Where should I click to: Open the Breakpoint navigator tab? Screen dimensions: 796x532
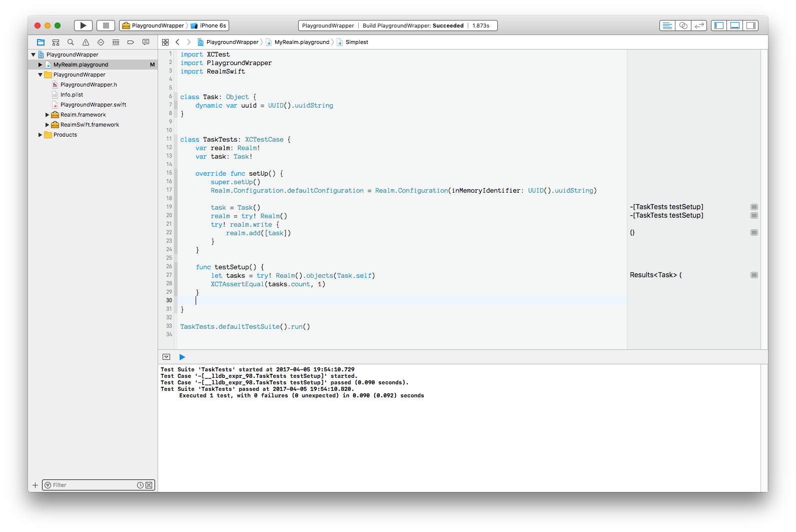tap(131, 42)
